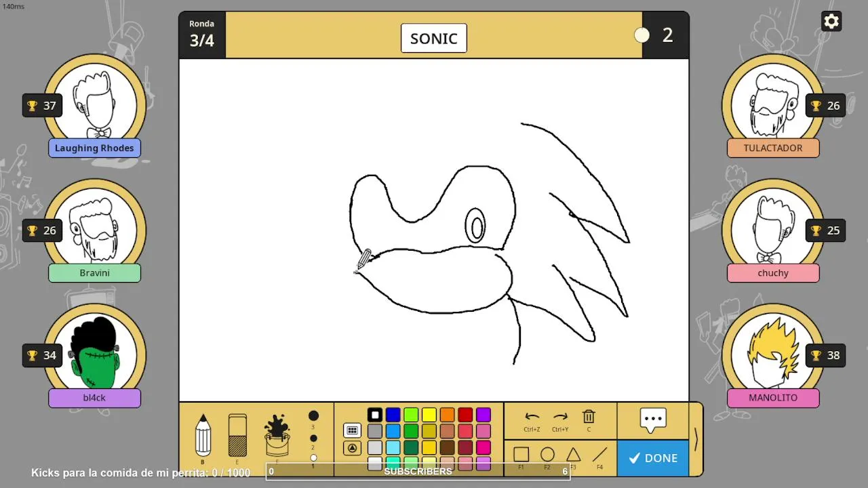Click MANOLITO's trophy score 38
Screen dimensions: 868x488
(x=825, y=355)
